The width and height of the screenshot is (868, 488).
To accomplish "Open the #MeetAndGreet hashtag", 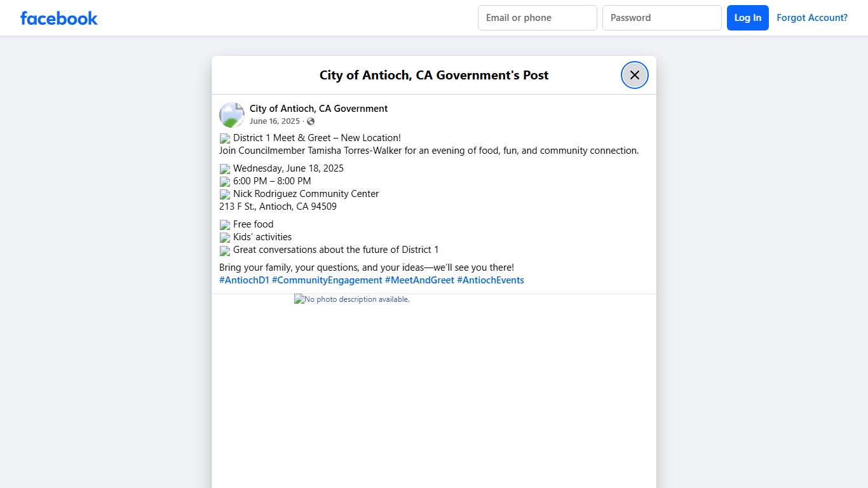I will 419,280.
